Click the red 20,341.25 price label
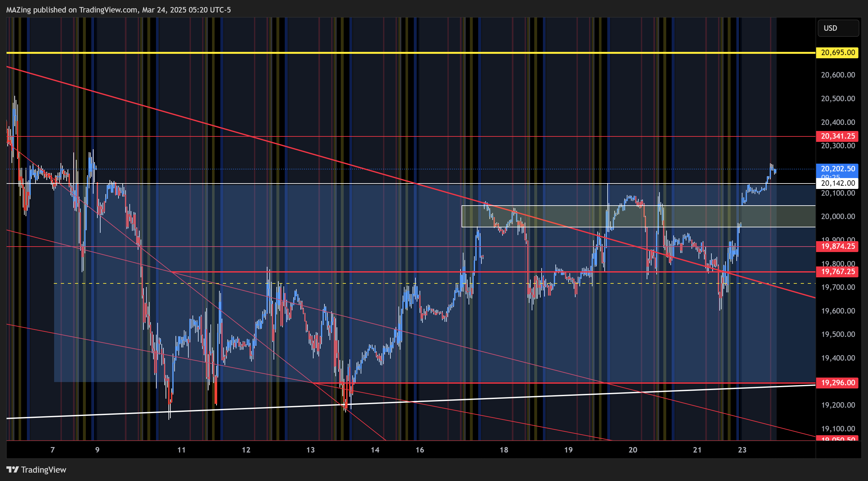Viewport: 868px width, 481px height. click(x=837, y=136)
